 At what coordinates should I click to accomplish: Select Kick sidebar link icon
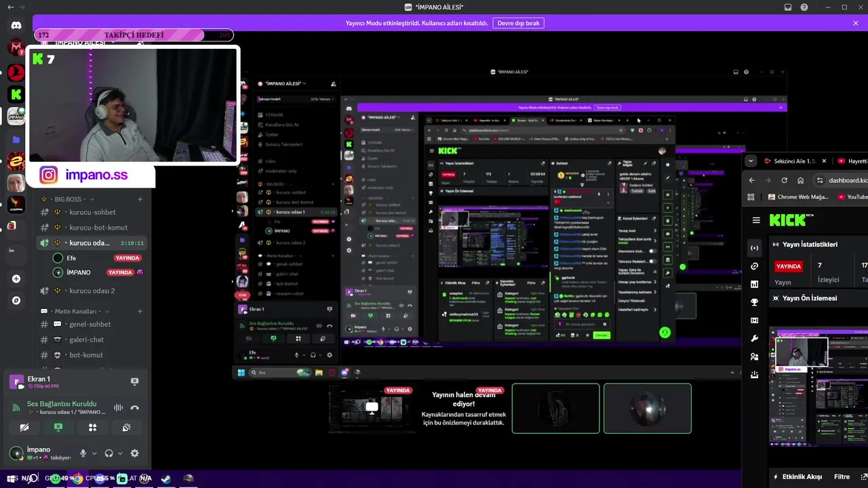(754, 266)
